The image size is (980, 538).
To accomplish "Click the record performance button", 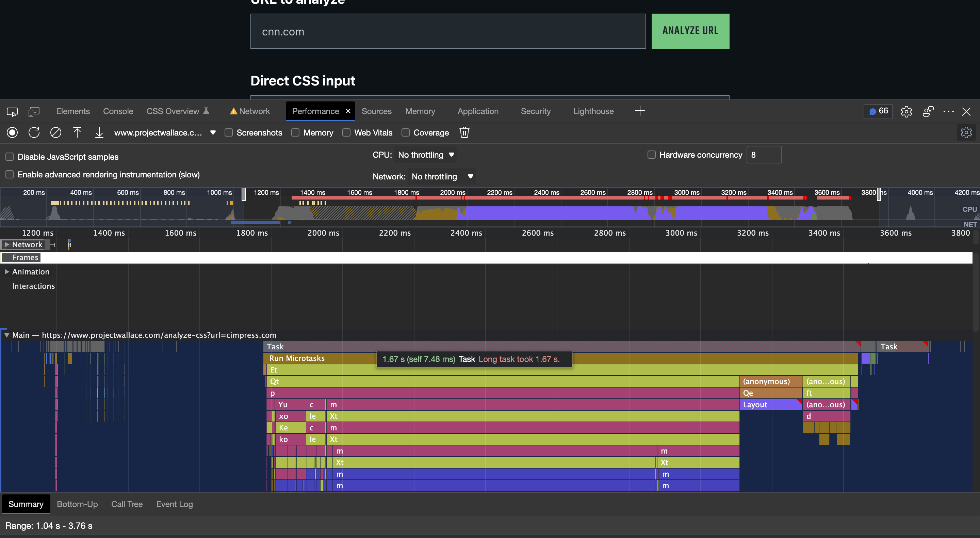I will (12, 132).
